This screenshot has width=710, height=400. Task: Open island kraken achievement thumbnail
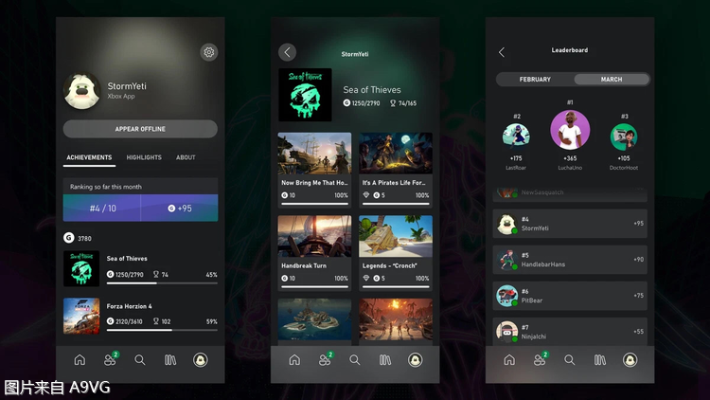click(x=315, y=320)
